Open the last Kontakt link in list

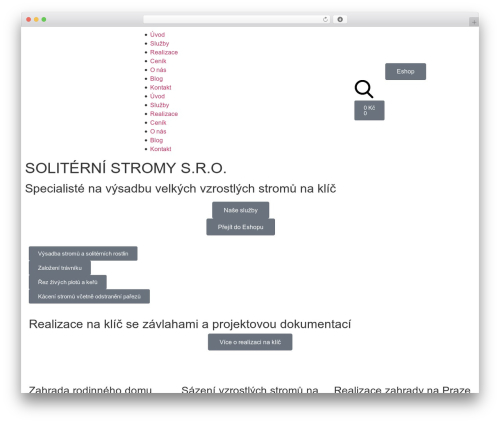[160, 149]
